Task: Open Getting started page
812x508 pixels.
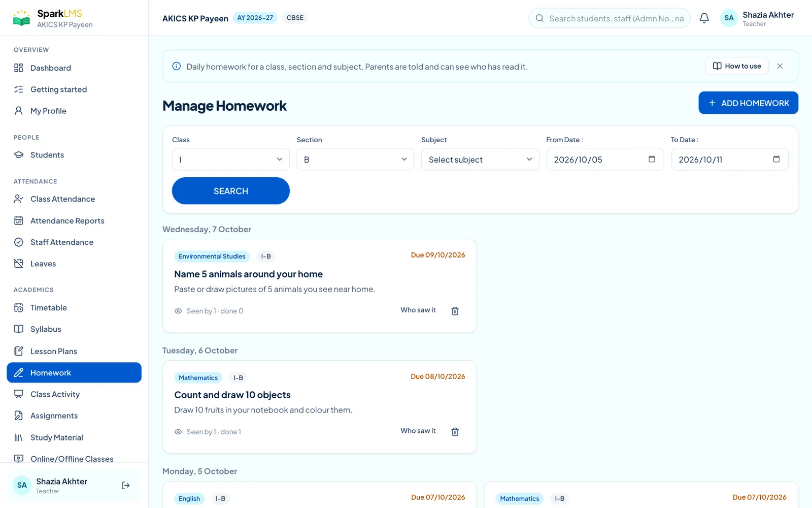Action: [x=74, y=89]
